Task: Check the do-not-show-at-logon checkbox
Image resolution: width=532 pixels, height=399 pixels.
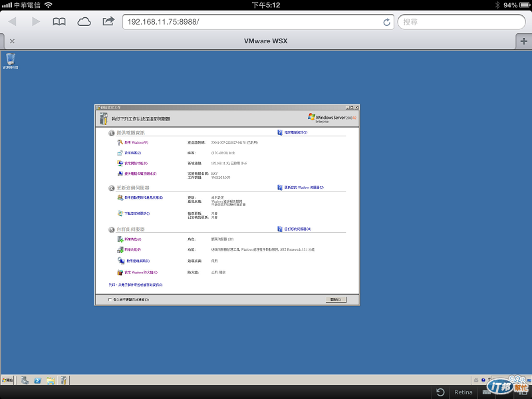Action: coord(110,300)
